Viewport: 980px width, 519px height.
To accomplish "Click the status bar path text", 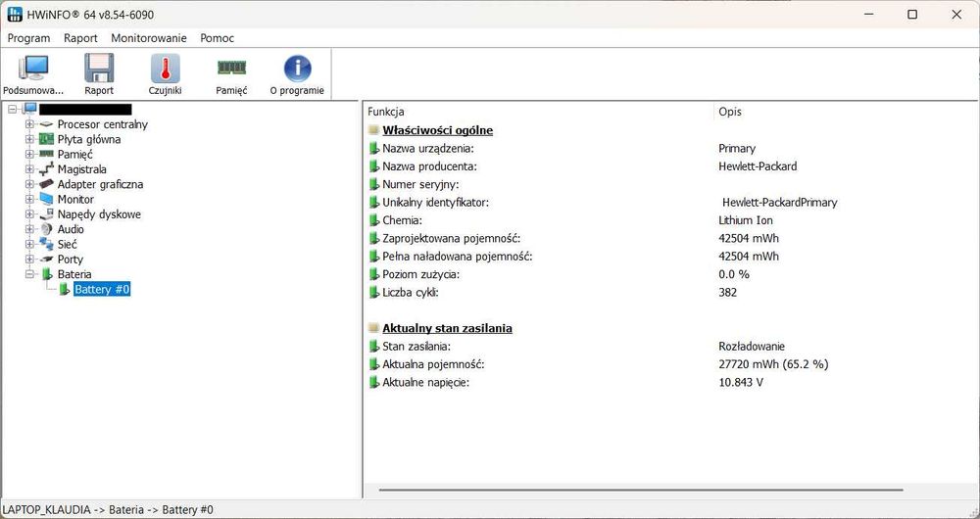I will pyautogui.click(x=108, y=509).
